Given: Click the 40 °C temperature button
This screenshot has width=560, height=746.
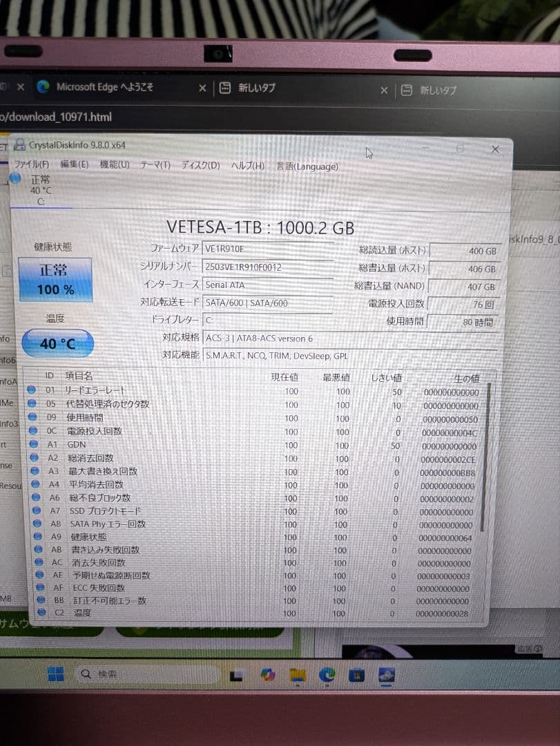Looking at the screenshot, I should pyautogui.click(x=57, y=343).
